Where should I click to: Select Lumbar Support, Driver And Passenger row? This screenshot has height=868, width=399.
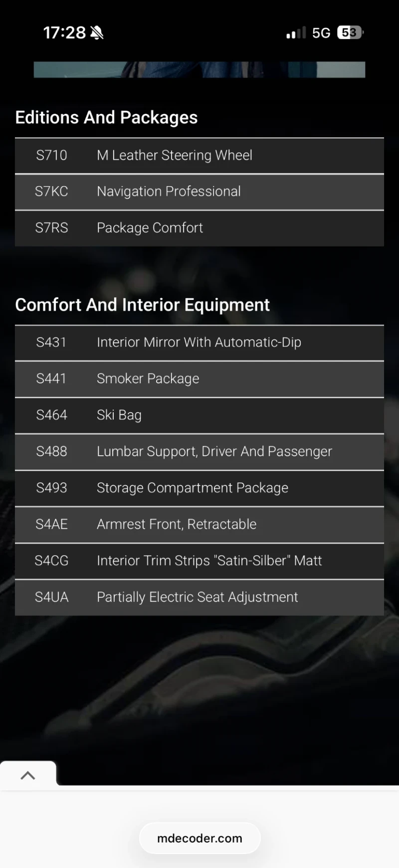[199, 452]
